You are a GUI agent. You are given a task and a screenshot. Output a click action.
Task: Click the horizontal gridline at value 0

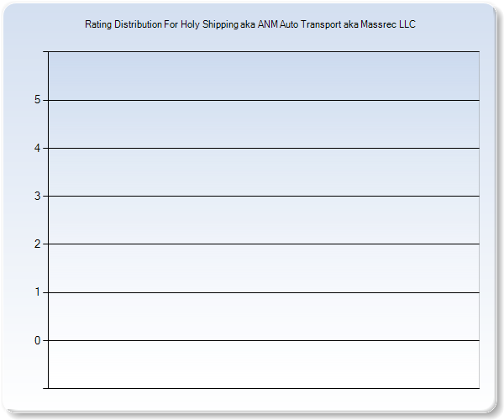264,340
